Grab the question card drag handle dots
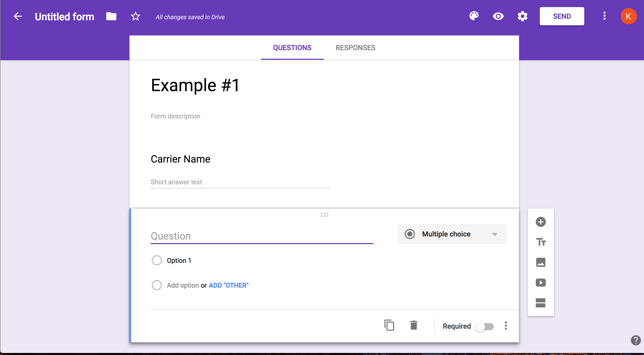 [x=324, y=215]
